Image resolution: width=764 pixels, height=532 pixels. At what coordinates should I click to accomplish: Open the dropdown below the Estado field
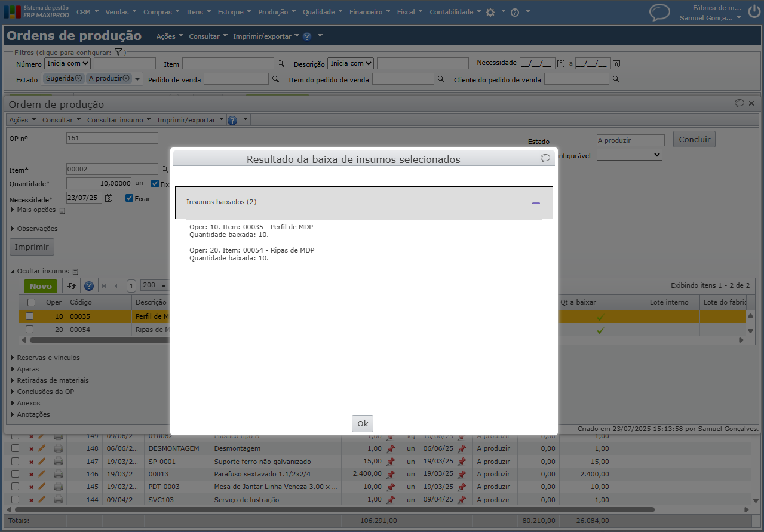(x=630, y=155)
